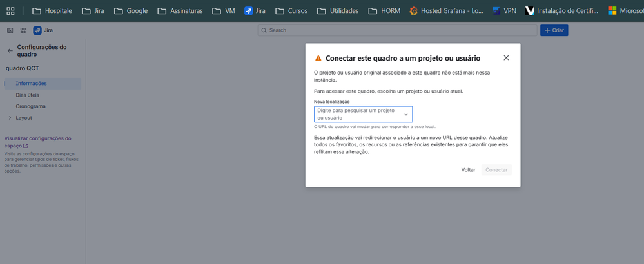644x264 pixels.
Task: Click the Voltar button
Action: click(468, 170)
